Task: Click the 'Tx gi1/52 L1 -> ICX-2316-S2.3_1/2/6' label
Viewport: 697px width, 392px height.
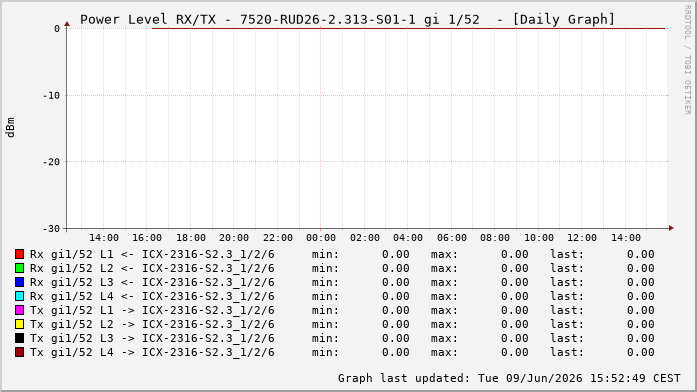Action: click(x=152, y=311)
